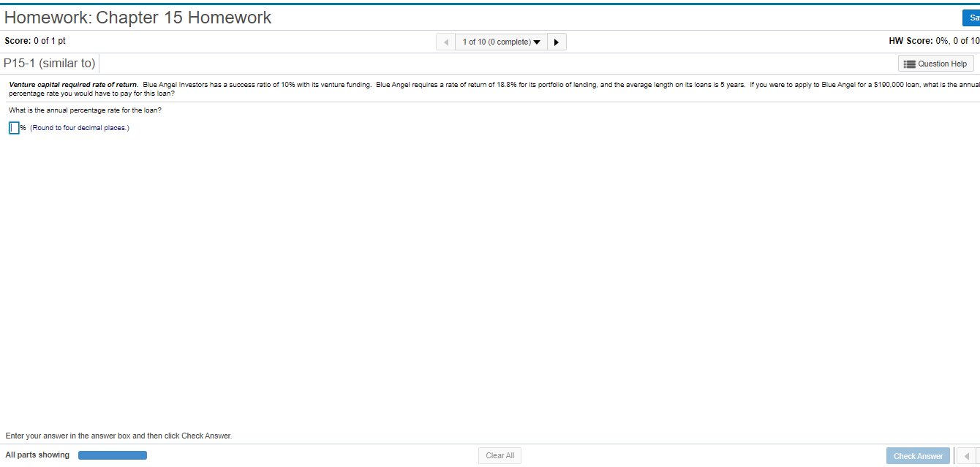Screen dimensions: 980x467
Task: Click the list icon on Question Help
Action: pyautogui.click(x=909, y=64)
